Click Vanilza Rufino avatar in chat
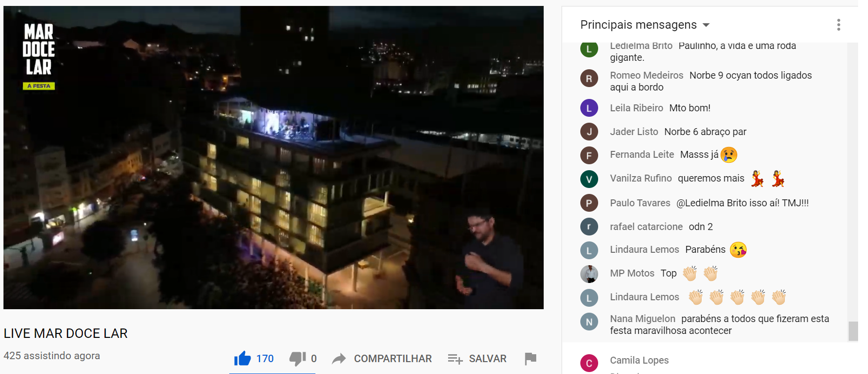 click(x=589, y=179)
